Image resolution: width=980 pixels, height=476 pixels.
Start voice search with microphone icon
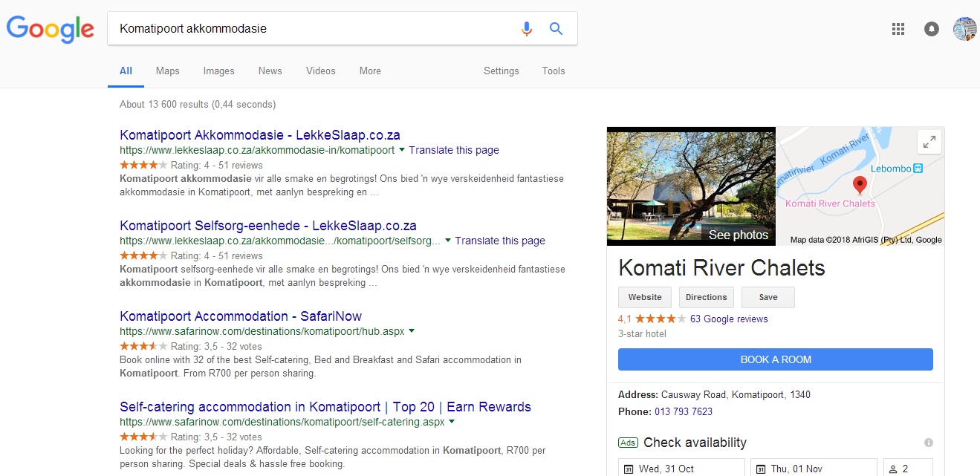[x=527, y=29]
